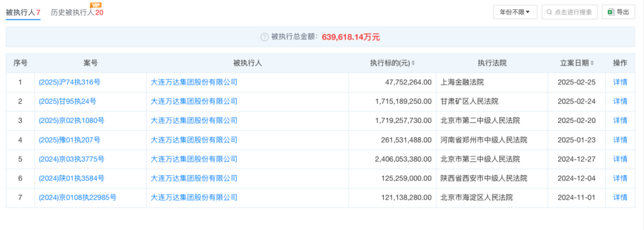This screenshot has height=230, width=644.
Task: Click the 点击进行搜索 search field
Action: coord(569,13)
